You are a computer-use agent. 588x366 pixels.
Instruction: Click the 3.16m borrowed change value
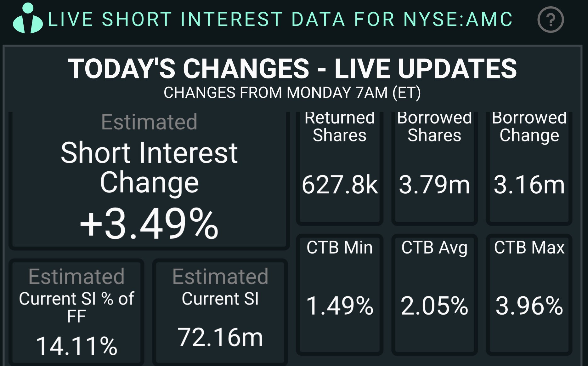529,185
